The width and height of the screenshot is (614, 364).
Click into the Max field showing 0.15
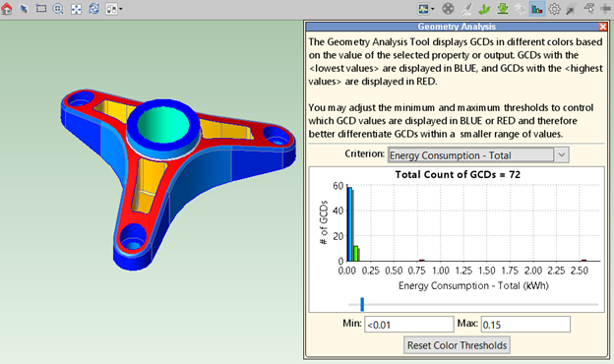525,325
